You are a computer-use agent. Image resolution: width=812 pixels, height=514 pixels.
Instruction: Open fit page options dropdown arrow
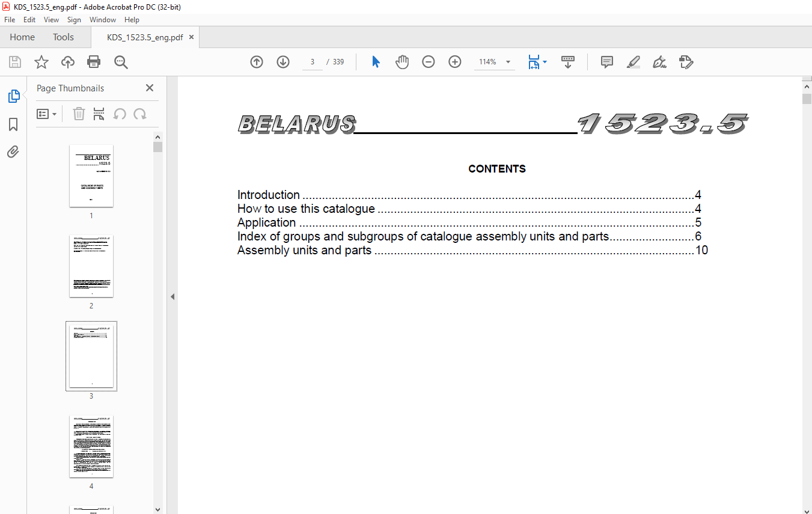(545, 62)
